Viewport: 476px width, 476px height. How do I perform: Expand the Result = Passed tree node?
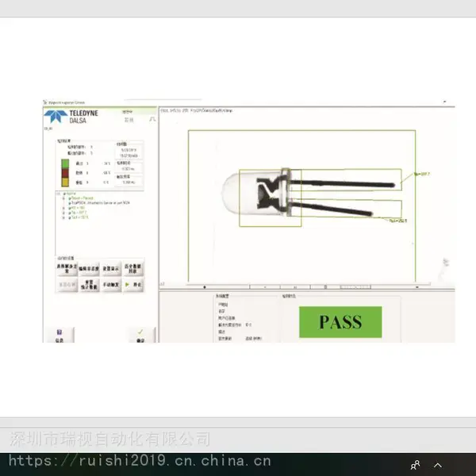point(63,198)
